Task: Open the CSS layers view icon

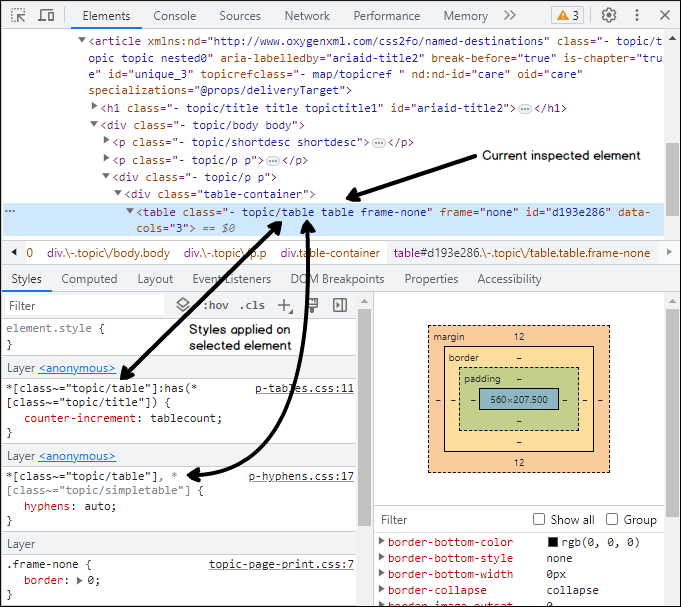Action: click(183, 305)
